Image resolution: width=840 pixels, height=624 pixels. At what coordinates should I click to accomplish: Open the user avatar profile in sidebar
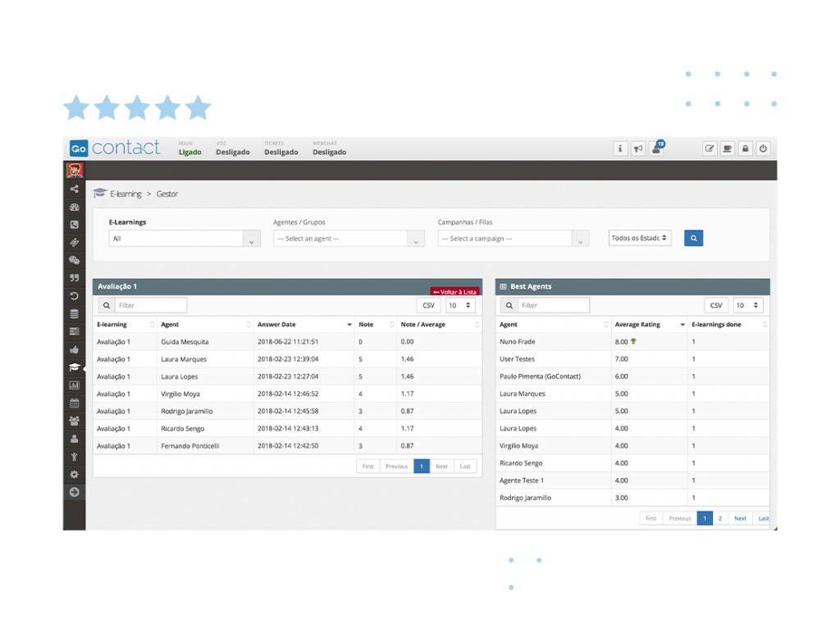click(75, 171)
